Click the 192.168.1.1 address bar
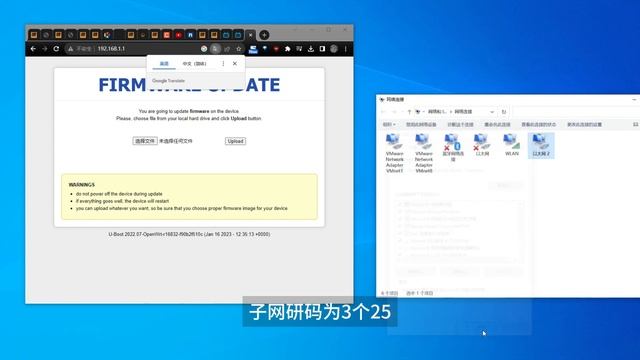This screenshot has height=360, width=640. point(155,49)
